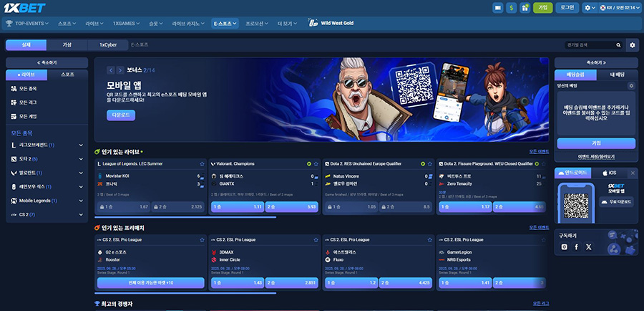The image size is (644, 311).
Task: Click the 다운로드 button on banner
Action: (121, 115)
